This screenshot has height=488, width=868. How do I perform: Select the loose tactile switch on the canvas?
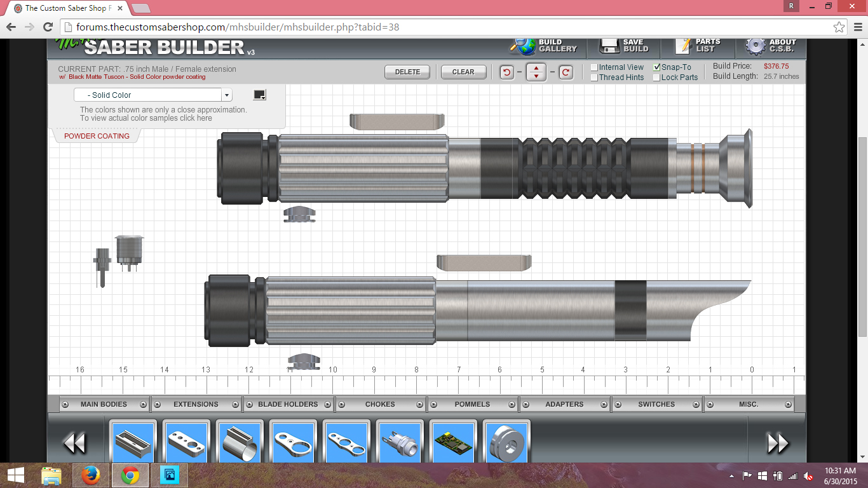pyautogui.click(x=102, y=267)
